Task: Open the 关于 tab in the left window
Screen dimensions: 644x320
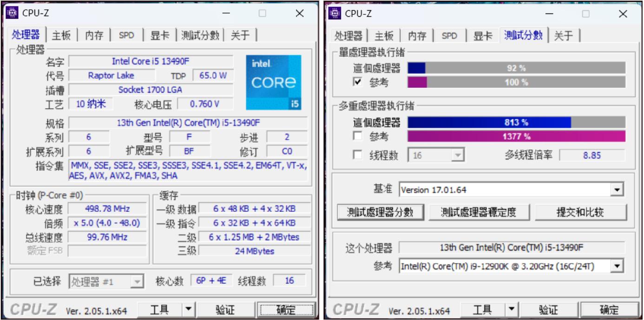Action: [x=240, y=35]
